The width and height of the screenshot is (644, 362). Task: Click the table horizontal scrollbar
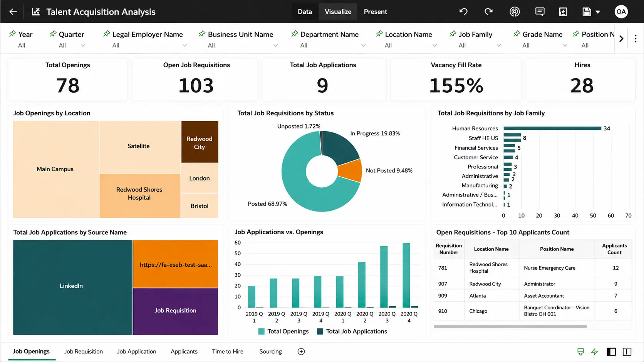510,327
